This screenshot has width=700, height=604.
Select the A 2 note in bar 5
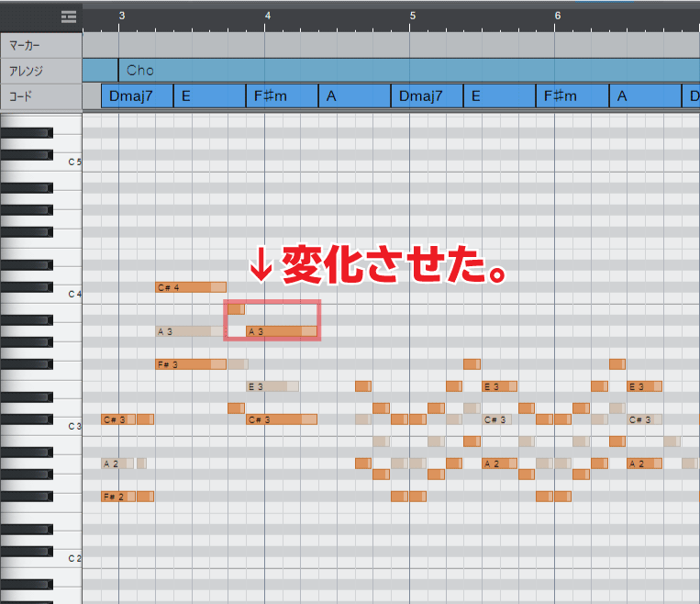500,464
